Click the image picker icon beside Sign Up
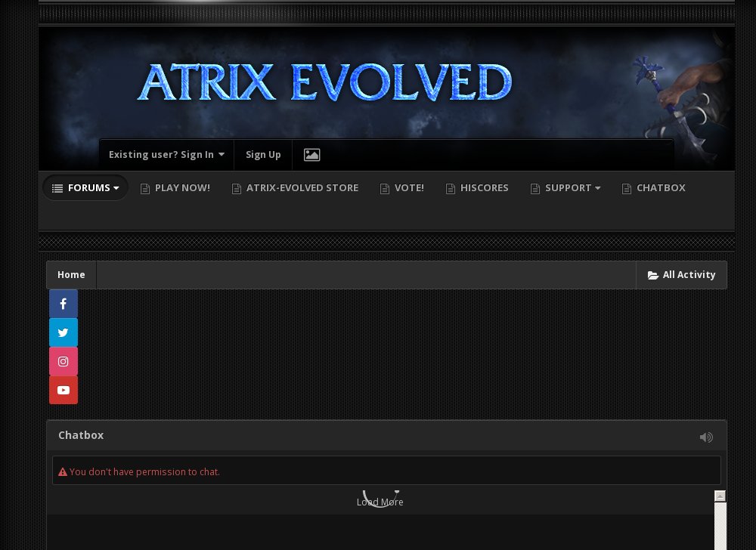 point(312,155)
